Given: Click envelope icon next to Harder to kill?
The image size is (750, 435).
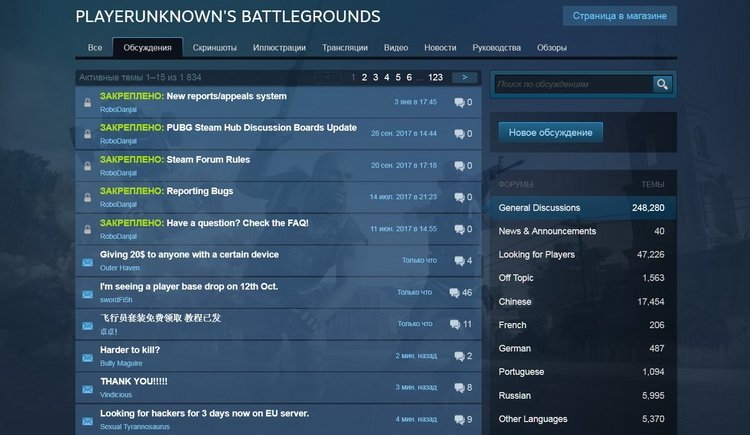Looking at the screenshot, I should pos(88,357).
